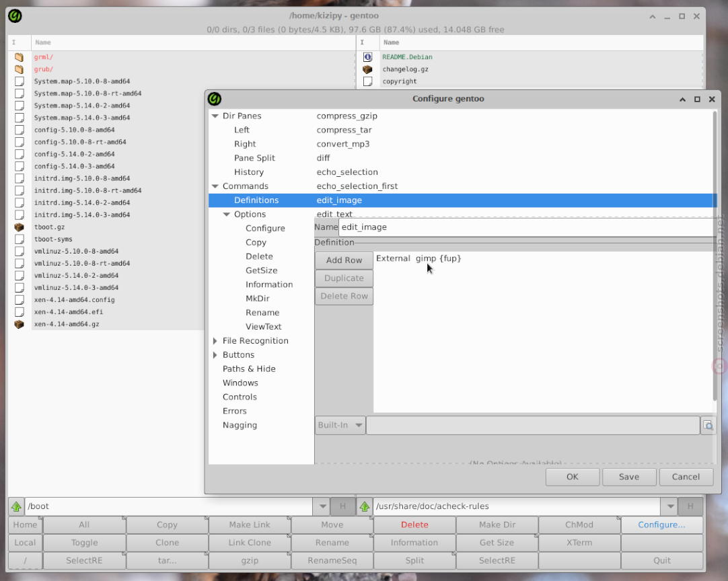The image size is (728, 581).
Task: Select README.Debian in the right pane
Action: click(407, 57)
